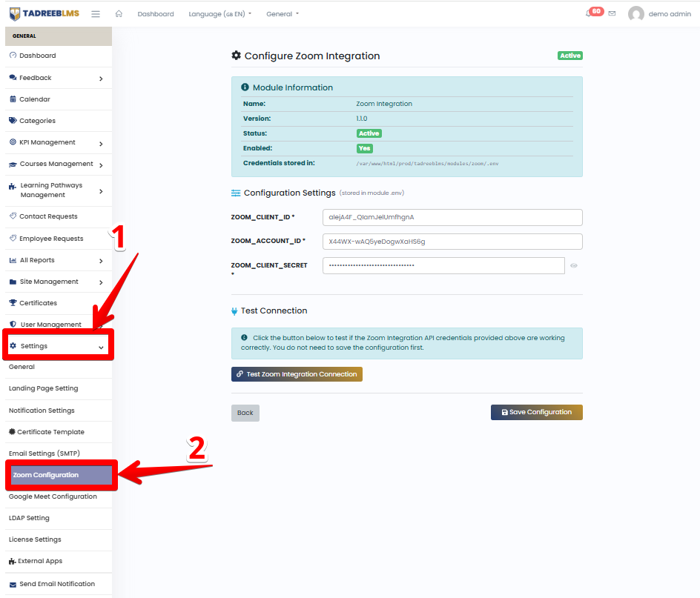Focus the ZOOM_CLIENT_SECRET field
This screenshot has height=598, width=700.
tap(443, 265)
